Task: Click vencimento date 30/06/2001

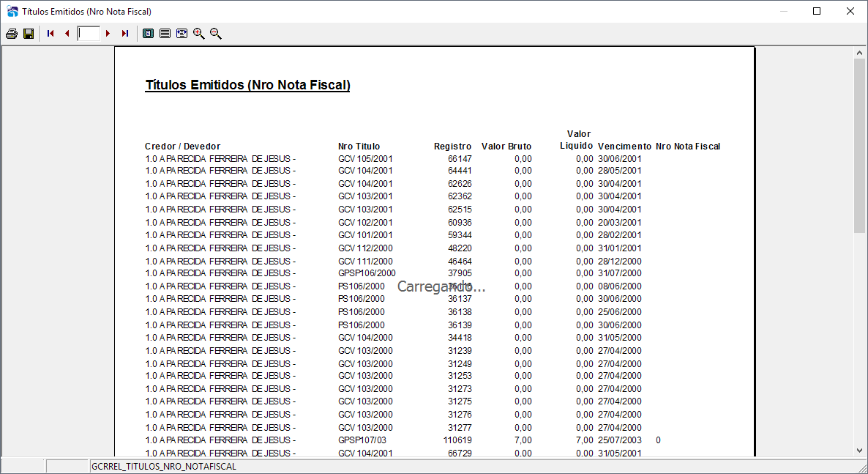Action: point(619,158)
